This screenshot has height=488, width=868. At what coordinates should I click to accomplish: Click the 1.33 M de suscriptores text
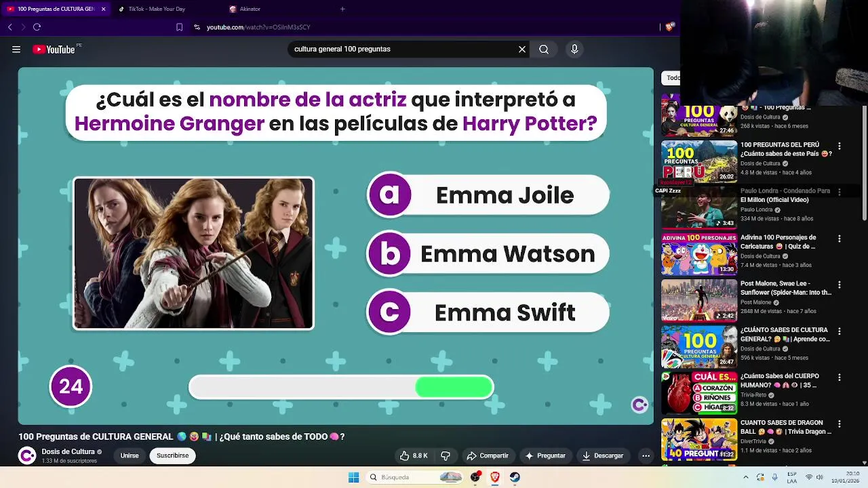click(69, 461)
